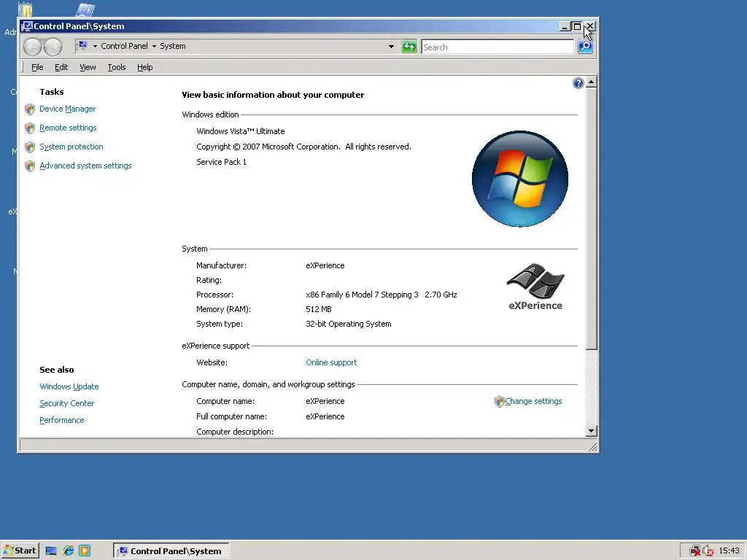Click the 'Service Pack 1' text
This screenshot has height=560, width=747.
pos(222,162)
